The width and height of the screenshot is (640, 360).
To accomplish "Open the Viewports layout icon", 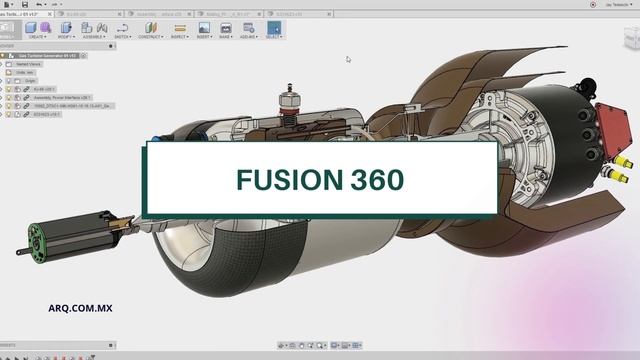I will click(356, 346).
